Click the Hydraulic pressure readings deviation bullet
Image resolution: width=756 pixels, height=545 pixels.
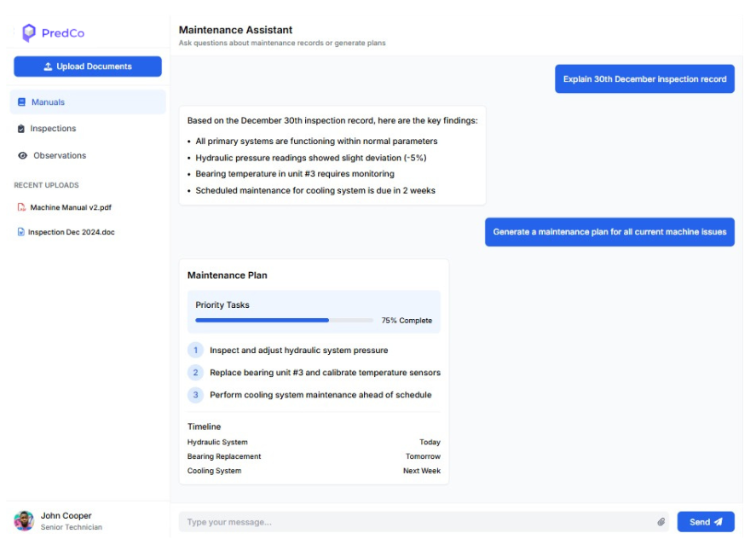310,158
